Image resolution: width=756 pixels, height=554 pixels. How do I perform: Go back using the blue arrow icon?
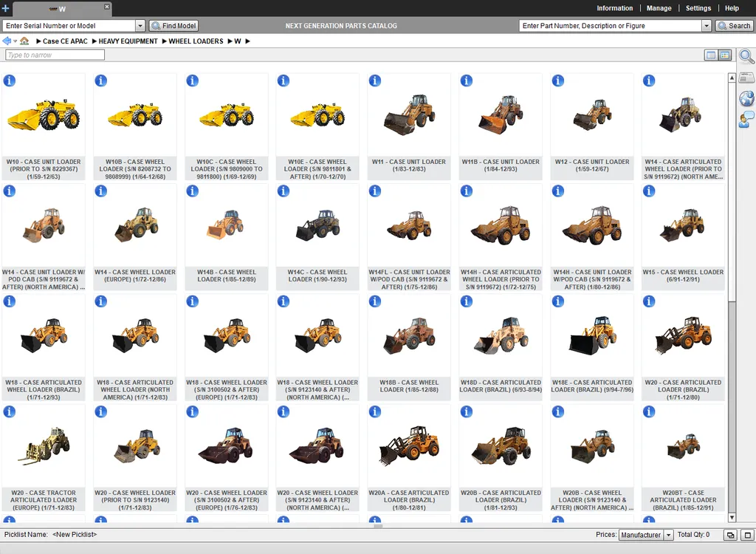coord(6,41)
